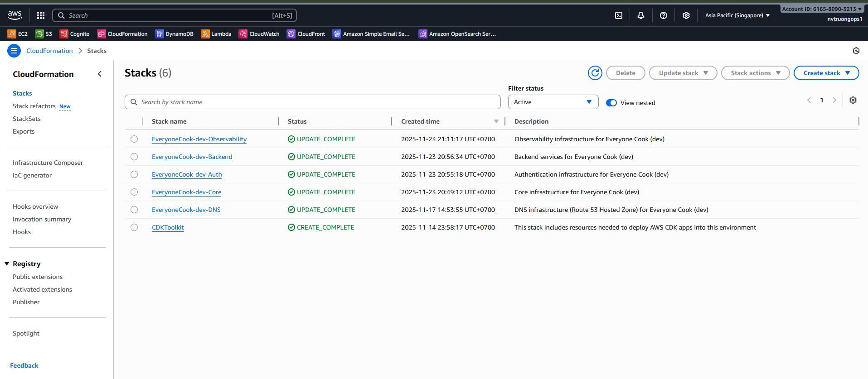Open the help question-mark icon

point(664,15)
